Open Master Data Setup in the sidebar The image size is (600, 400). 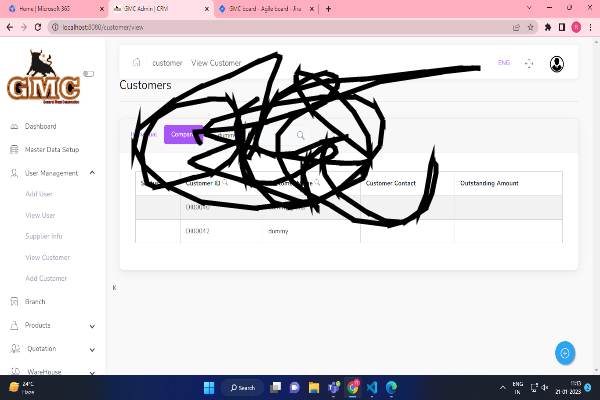(51, 150)
